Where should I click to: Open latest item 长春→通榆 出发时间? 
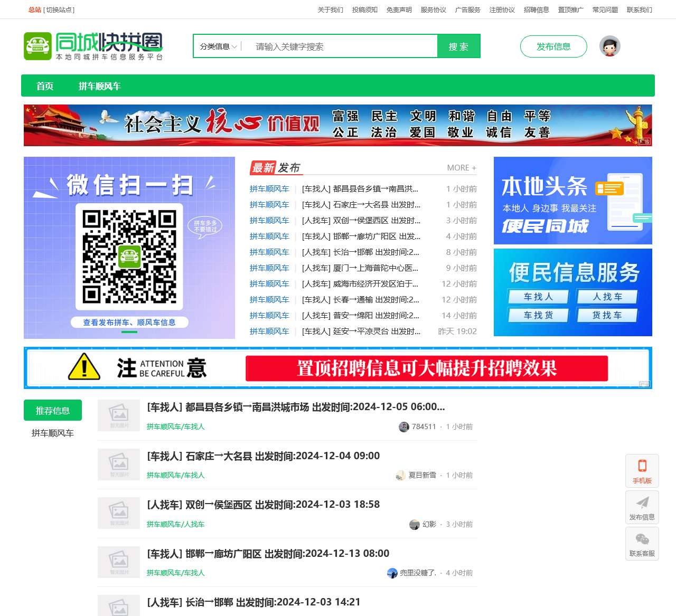tap(361, 300)
